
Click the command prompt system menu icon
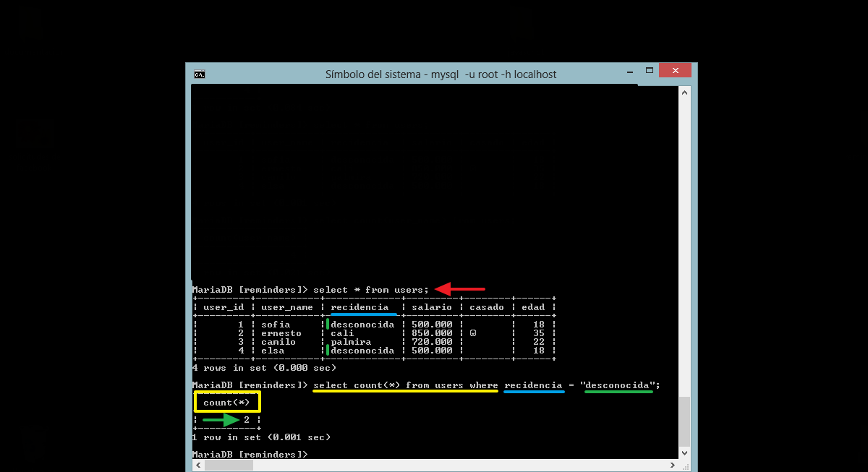[x=199, y=74]
